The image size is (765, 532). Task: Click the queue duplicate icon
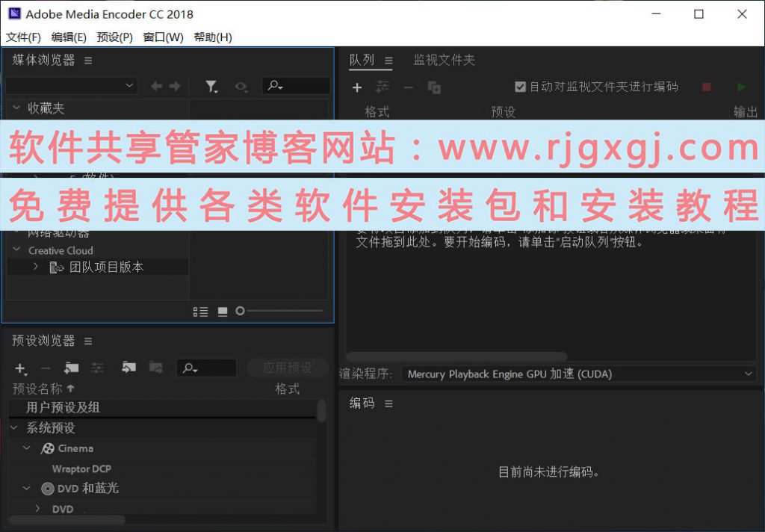pos(434,87)
